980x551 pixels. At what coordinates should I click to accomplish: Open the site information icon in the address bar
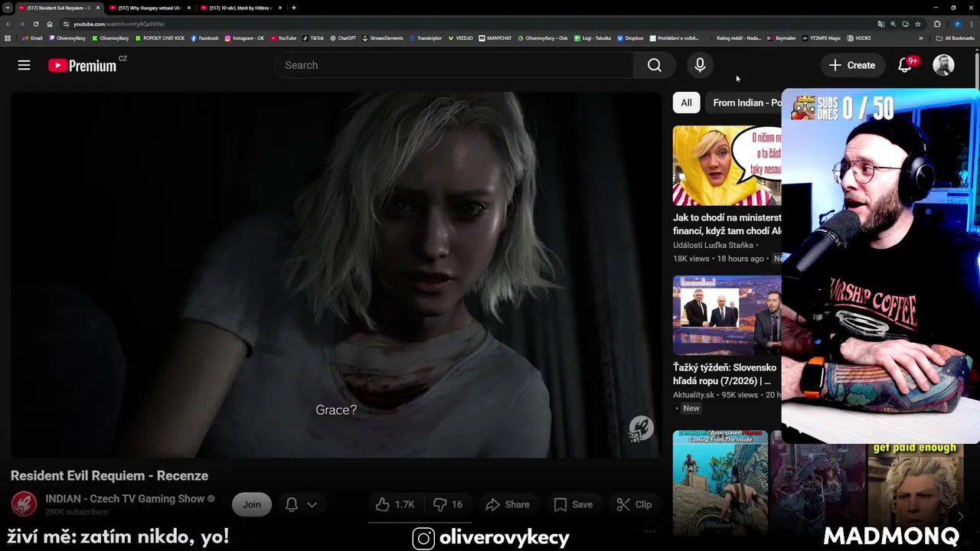[66, 24]
